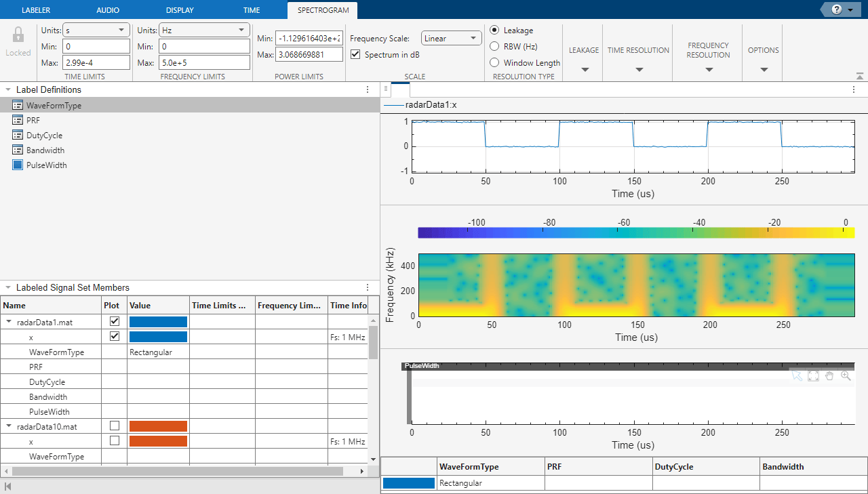Open Labeled Signal Set Members options menu
Screen dimensions: 868x494
[368, 288]
